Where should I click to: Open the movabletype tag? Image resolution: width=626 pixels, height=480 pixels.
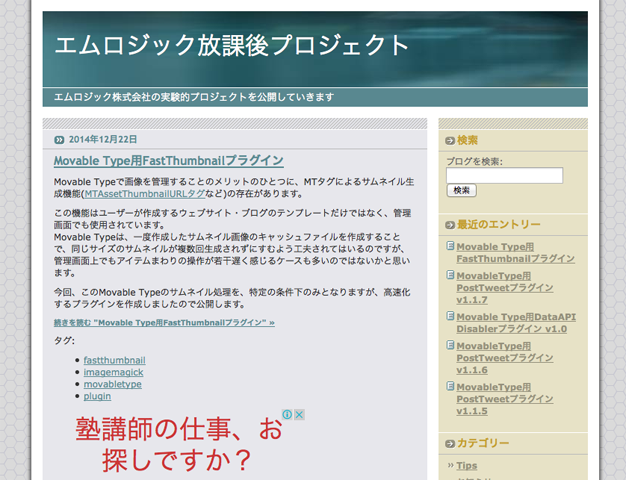click(x=113, y=384)
